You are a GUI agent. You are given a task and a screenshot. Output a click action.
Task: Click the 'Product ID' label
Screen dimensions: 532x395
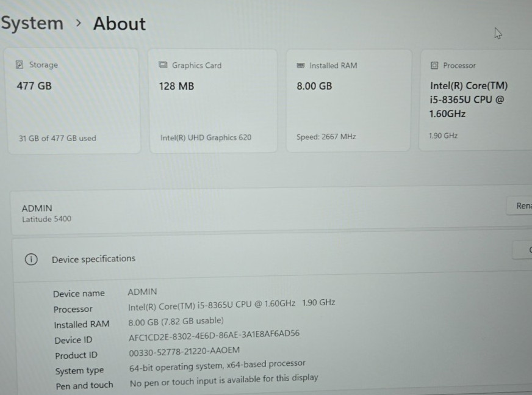[x=76, y=355]
